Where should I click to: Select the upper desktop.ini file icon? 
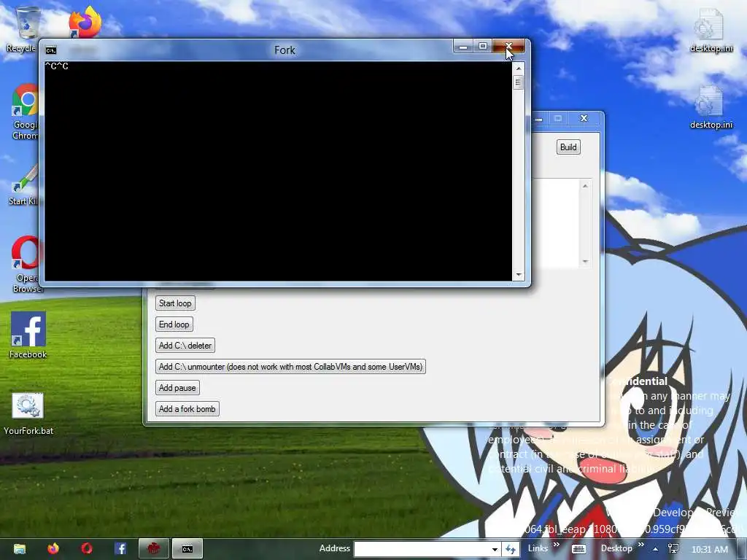(x=711, y=25)
